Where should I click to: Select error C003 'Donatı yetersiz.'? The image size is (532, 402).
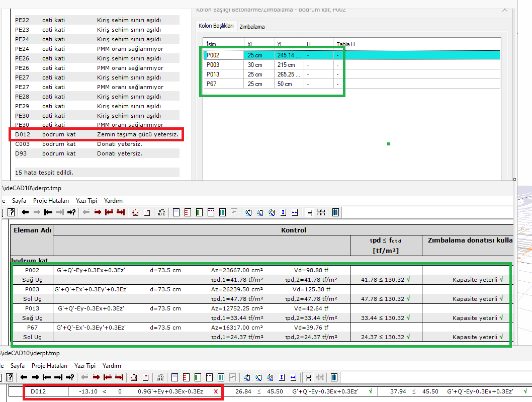pos(97,144)
